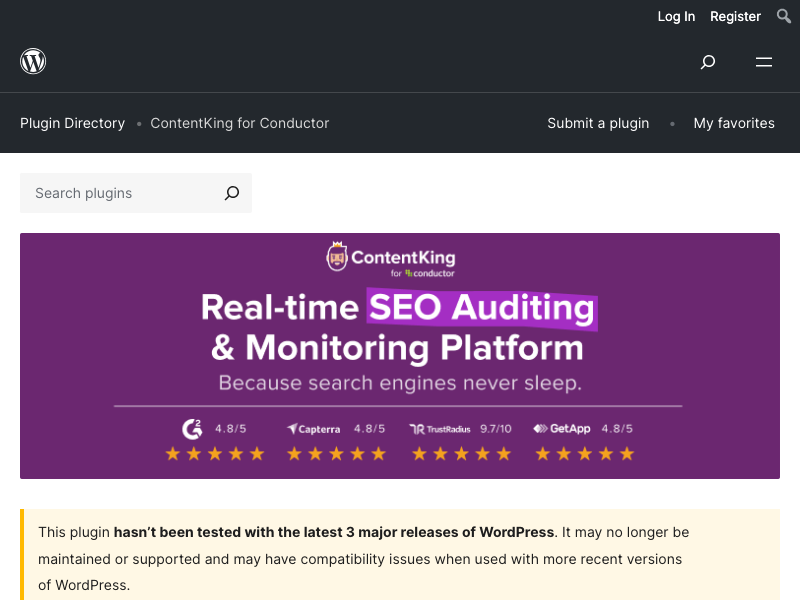The width and height of the screenshot is (800, 600).
Task: Open the hamburger navigation menu
Action: coord(764,62)
